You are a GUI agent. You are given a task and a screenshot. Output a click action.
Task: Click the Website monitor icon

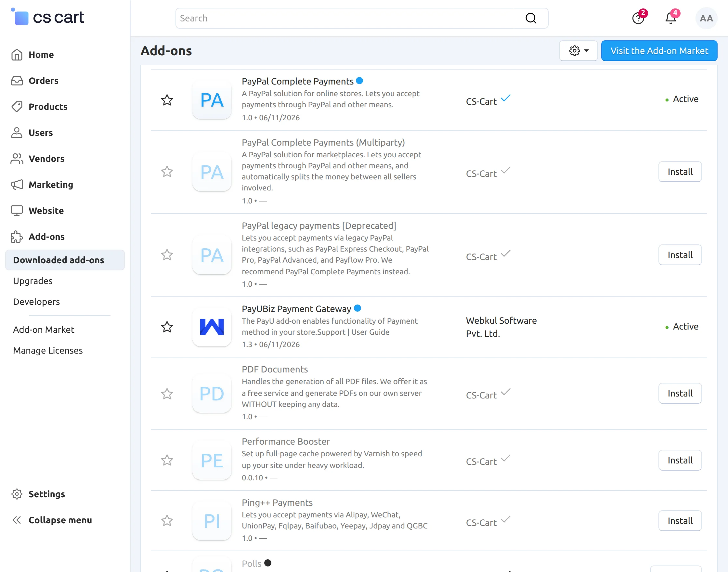[x=17, y=211]
